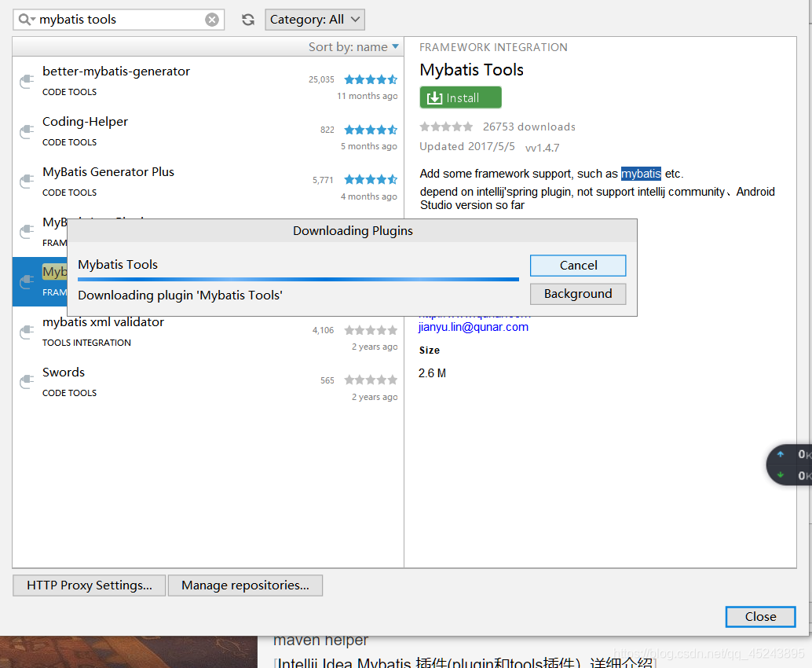Cancel the plugin download
This screenshot has width=812, height=668.
[x=578, y=266]
